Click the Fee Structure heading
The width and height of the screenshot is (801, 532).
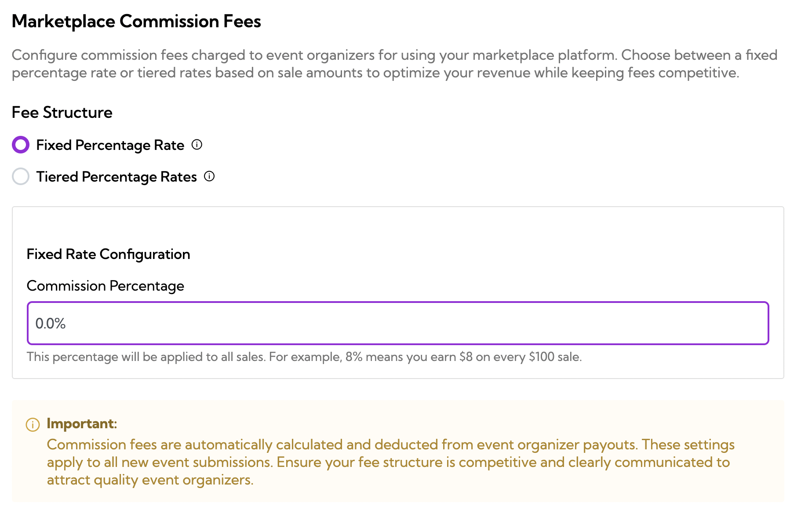click(62, 113)
